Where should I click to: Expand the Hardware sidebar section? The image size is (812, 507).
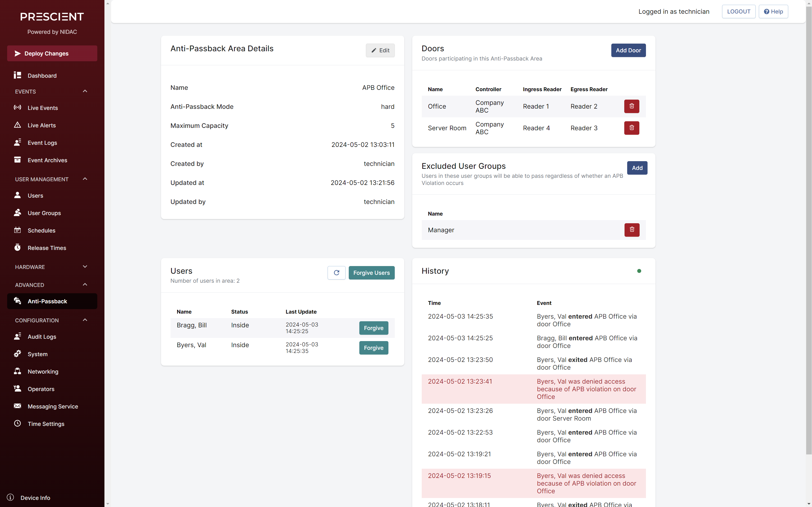(x=85, y=267)
